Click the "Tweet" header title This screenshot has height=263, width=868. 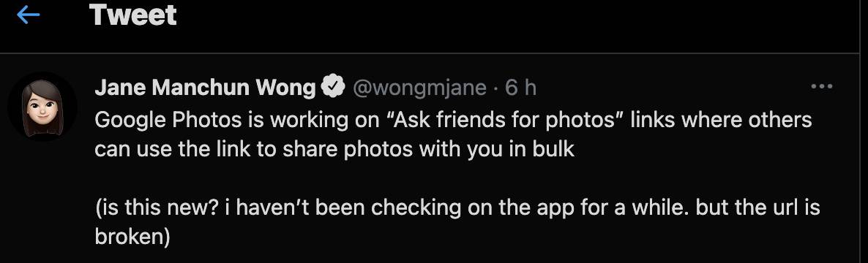pos(133,15)
